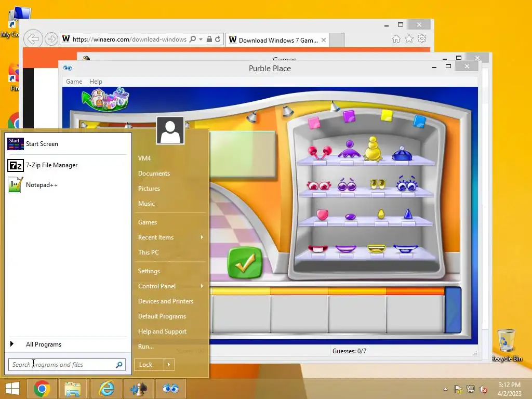This screenshot has width=532, height=399.
Task: Pick the blue triangle nose
Action: 408,214
